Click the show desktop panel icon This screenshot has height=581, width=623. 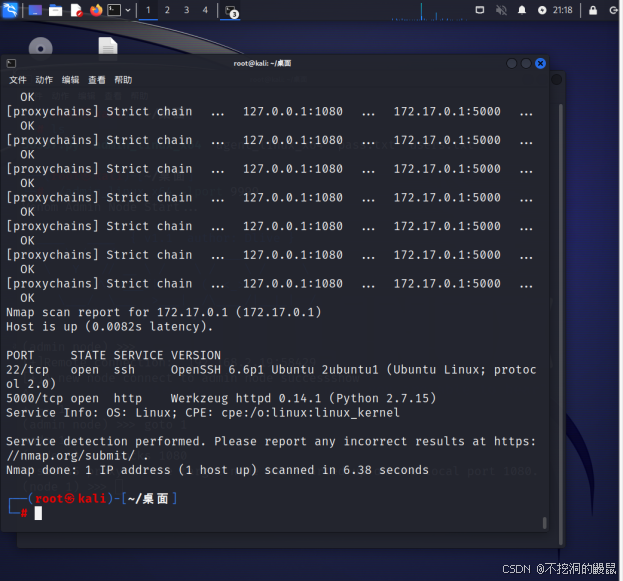(35, 10)
